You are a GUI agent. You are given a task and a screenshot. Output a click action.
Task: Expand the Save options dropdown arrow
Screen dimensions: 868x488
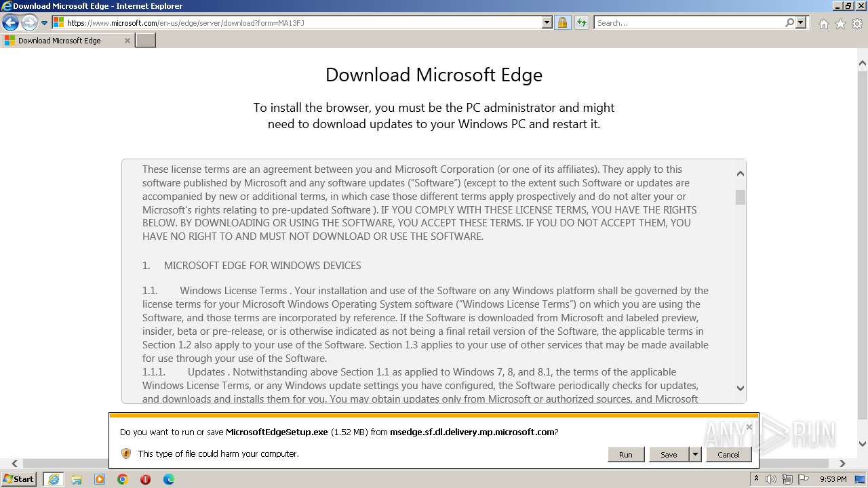tap(695, 455)
